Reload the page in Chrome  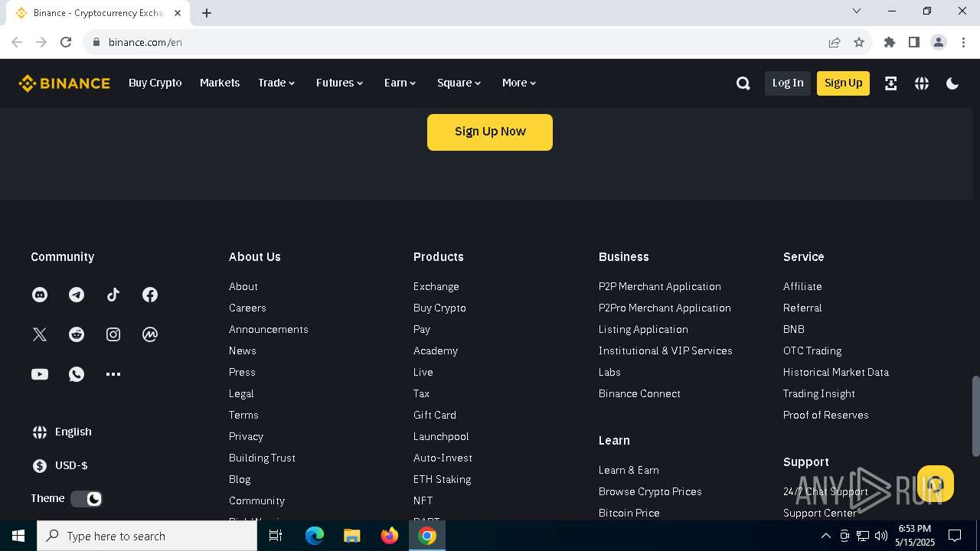click(x=66, y=42)
